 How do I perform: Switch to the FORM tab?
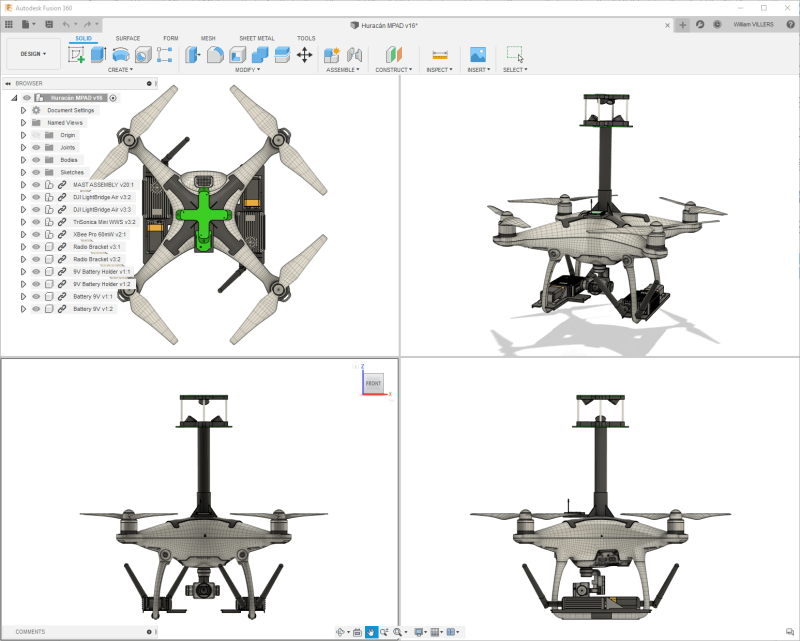[x=171, y=38]
